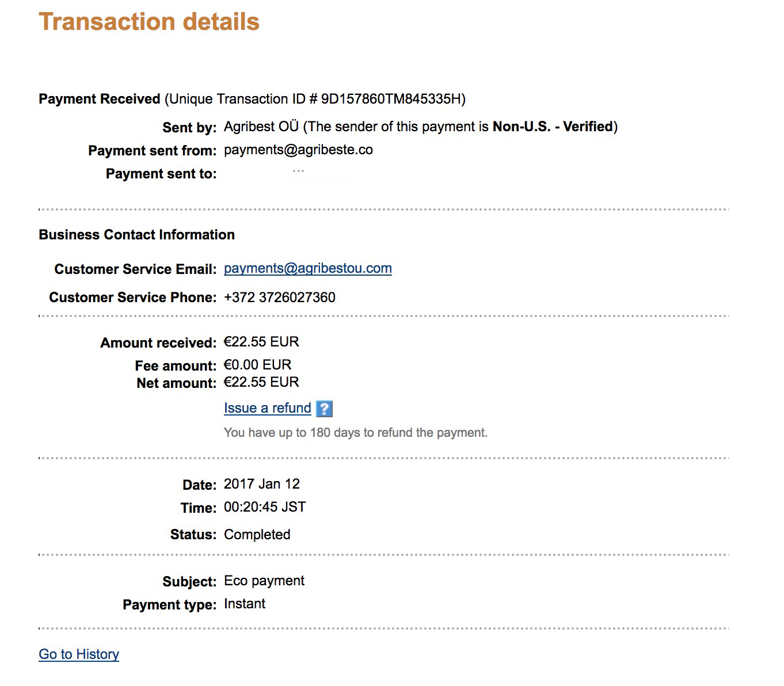Screen dimensions: 784x686
Task: Click the Business Contact Information heading
Action: pyautogui.click(x=136, y=235)
